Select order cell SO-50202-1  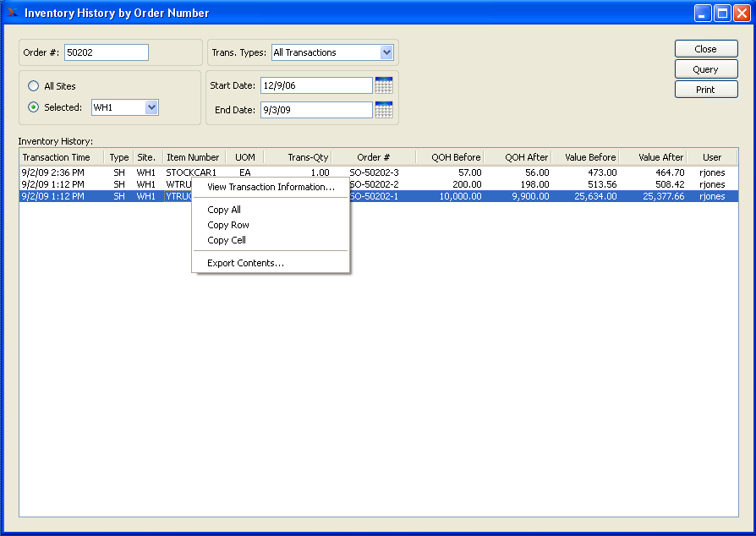374,196
